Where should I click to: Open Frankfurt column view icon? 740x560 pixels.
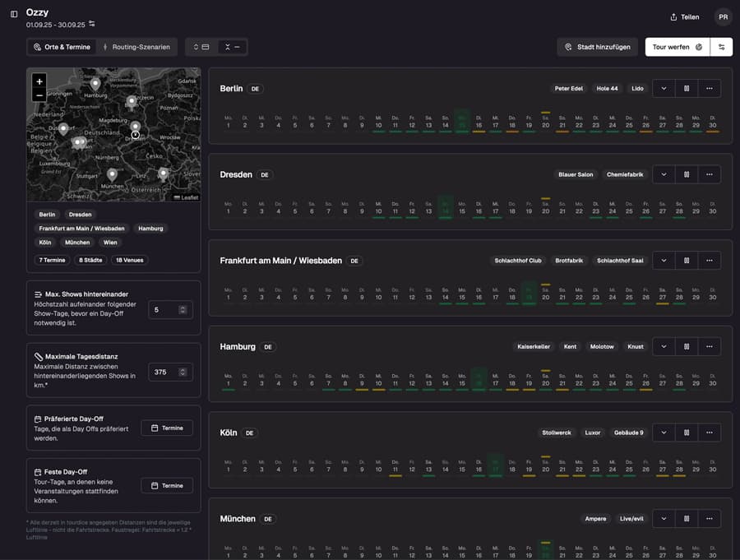coord(687,260)
